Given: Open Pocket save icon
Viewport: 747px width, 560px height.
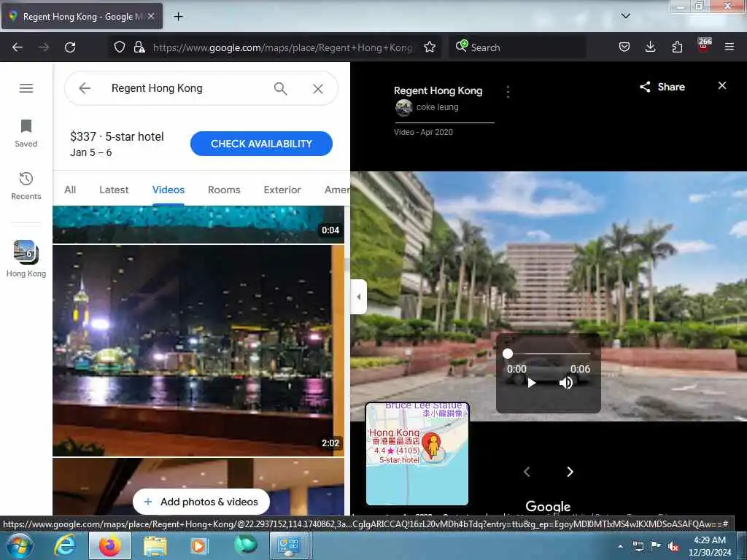Looking at the screenshot, I should pyautogui.click(x=624, y=47).
